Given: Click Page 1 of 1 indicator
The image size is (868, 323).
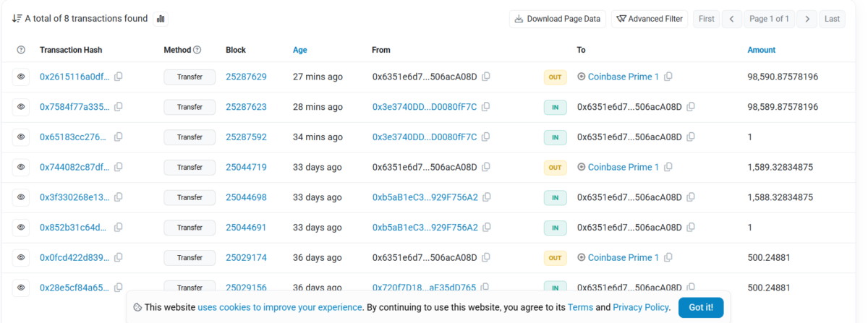Looking at the screenshot, I should click(x=770, y=19).
